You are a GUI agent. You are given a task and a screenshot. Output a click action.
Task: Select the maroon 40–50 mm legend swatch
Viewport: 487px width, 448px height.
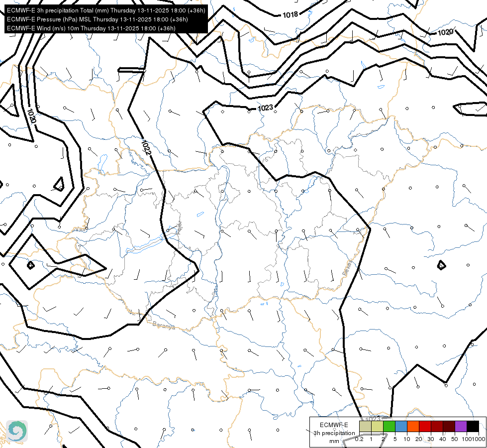pos(449,426)
